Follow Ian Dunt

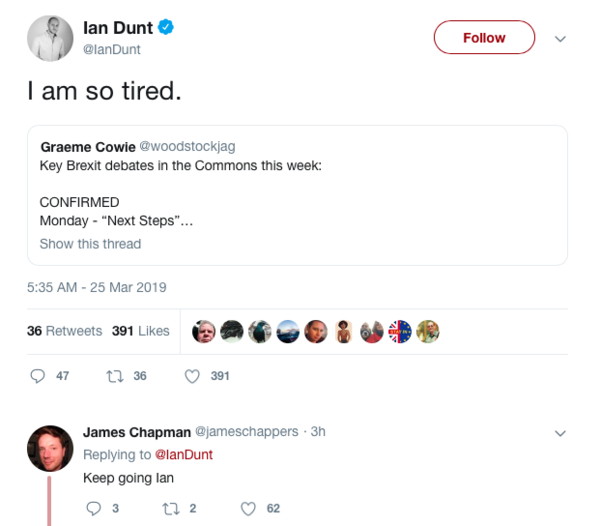484,38
